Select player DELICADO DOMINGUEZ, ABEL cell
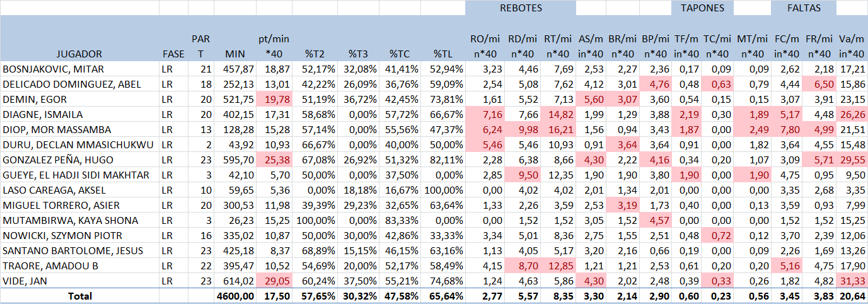 click(79, 84)
